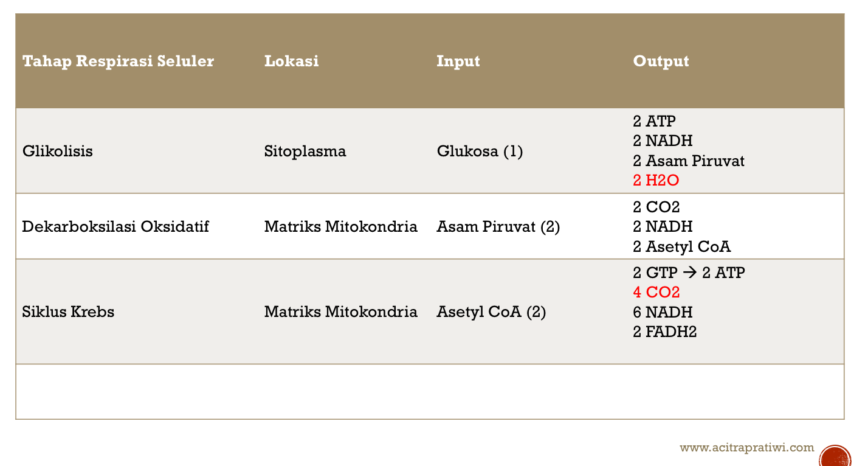Select the 6 NADH output text

pyautogui.click(x=663, y=312)
